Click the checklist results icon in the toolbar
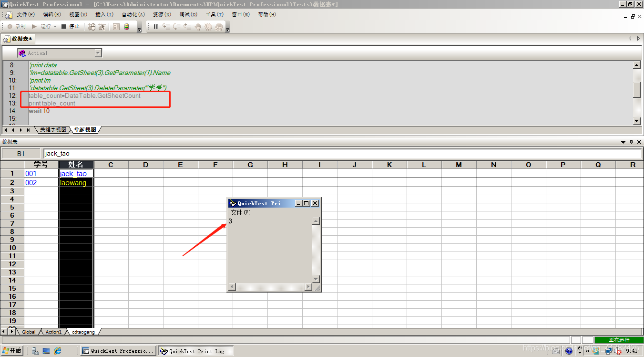The image size is (644, 357). pyautogui.click(x=116, y=27)
